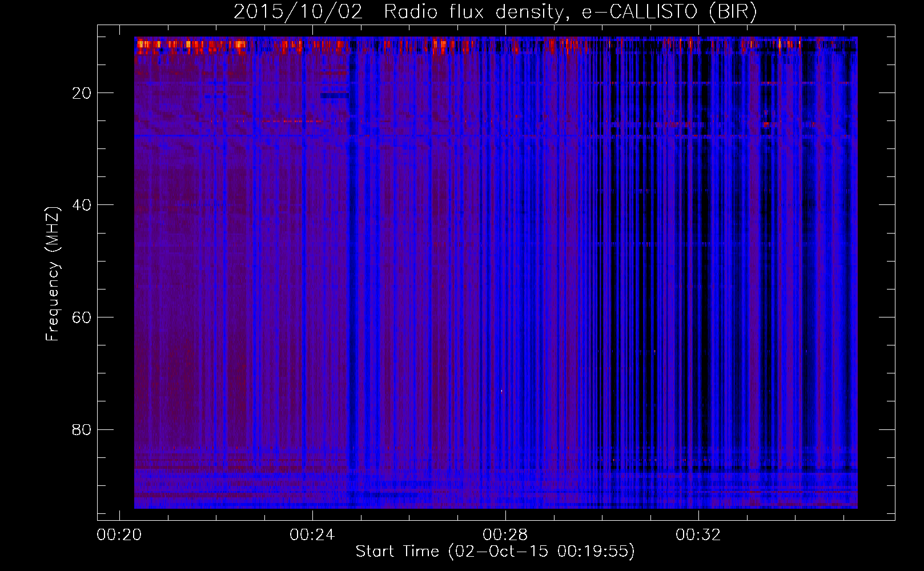Click the plot title '2015/10/02 Radio flux density'
Image resolution: width=924 pixels, height=571 pixels.
coord(495,11)
